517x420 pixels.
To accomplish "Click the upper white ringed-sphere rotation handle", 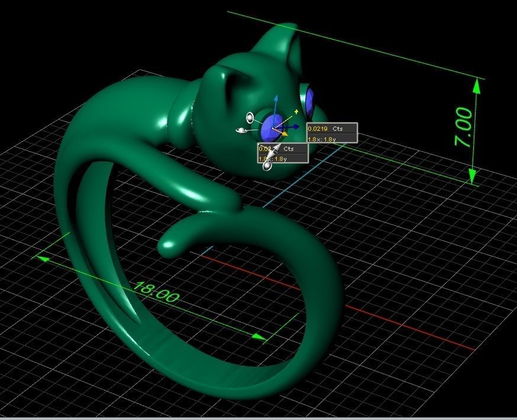I will (250, 117).
